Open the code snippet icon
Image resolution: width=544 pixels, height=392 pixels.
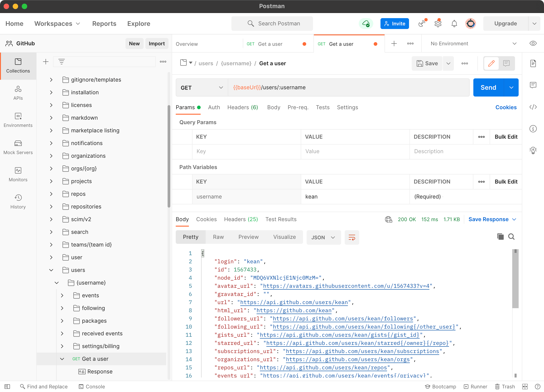click(x=533, y=107)
